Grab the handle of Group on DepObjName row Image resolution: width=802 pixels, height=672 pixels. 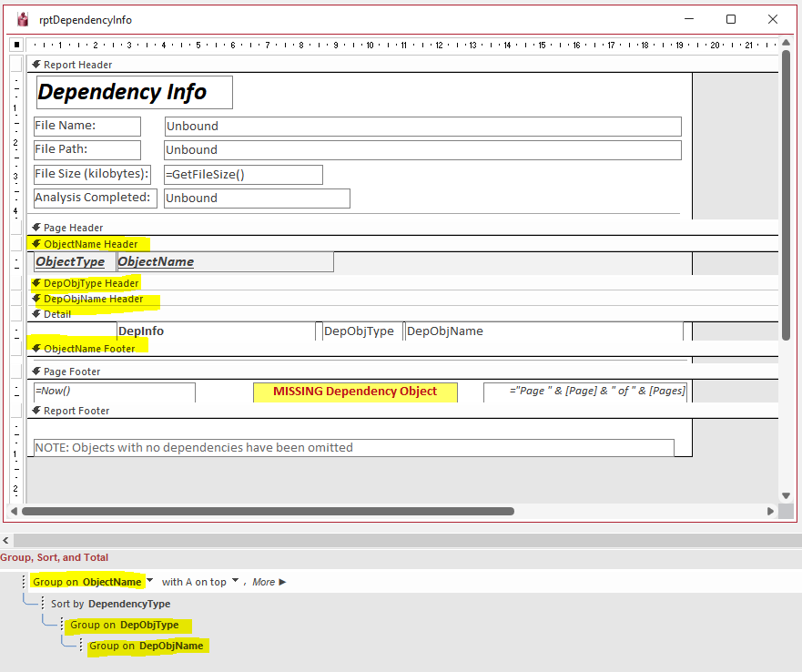[x=81, y=646]
